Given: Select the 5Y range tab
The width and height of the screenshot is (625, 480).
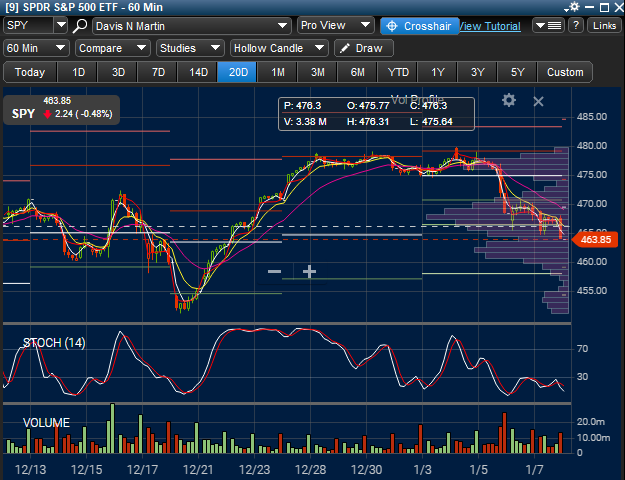Looking at the screenshot, I should click(517, 72).
